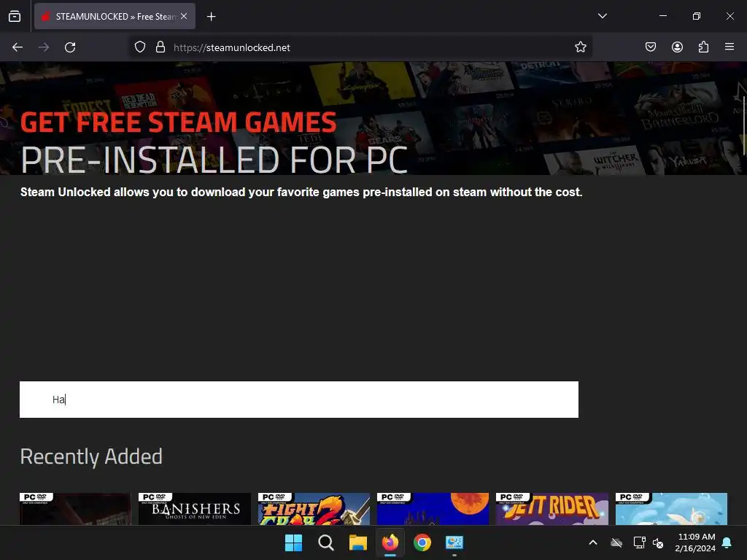Open Firefox View recent browsing icon
747x560 pixels.
point(15,16)
